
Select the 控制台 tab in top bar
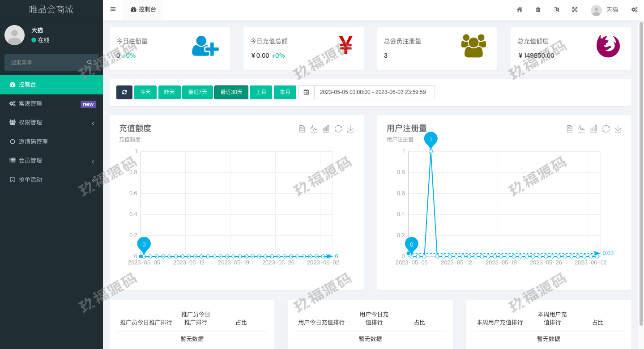pyautogui.click(x=143, y=9)
